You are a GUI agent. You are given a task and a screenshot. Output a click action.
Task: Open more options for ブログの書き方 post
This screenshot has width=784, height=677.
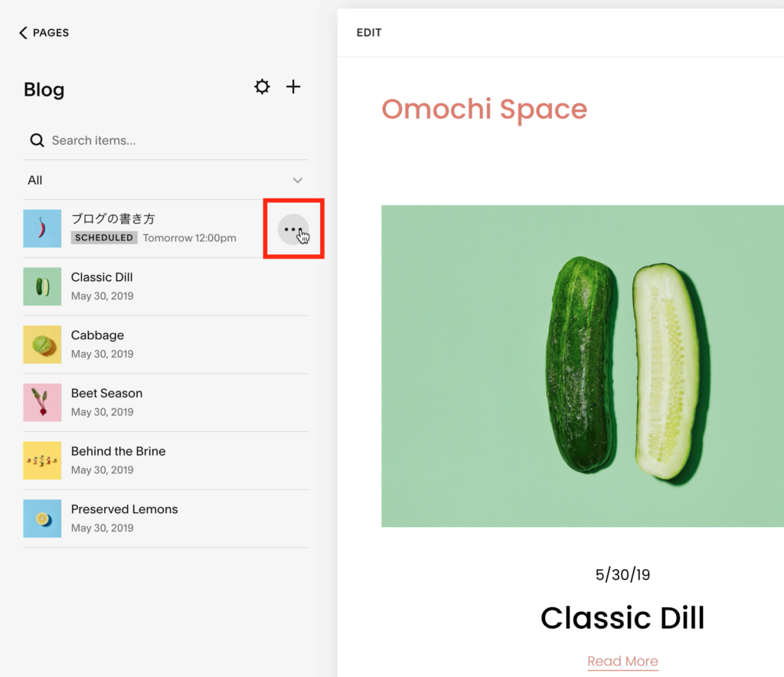point(293,230)
